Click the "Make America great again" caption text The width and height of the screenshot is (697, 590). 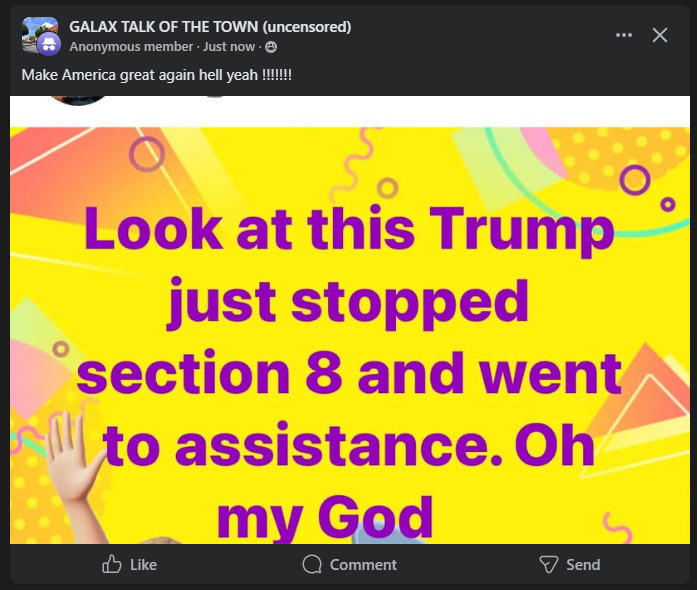click(156, 75)
